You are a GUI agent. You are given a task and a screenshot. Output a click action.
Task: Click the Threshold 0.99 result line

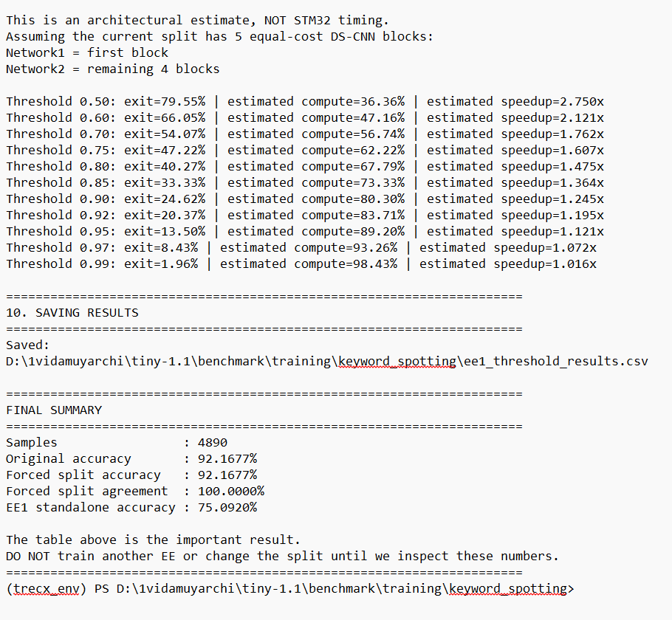[301, 264]
